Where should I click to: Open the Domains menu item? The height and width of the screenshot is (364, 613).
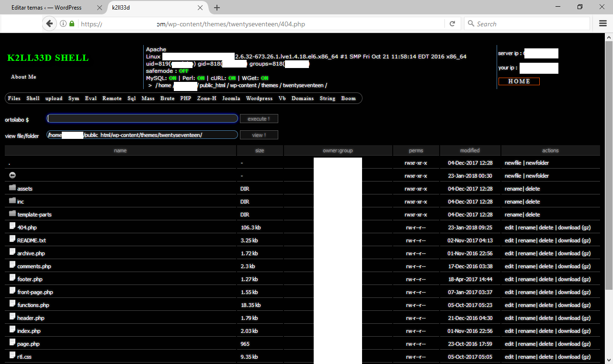[303, 98]
